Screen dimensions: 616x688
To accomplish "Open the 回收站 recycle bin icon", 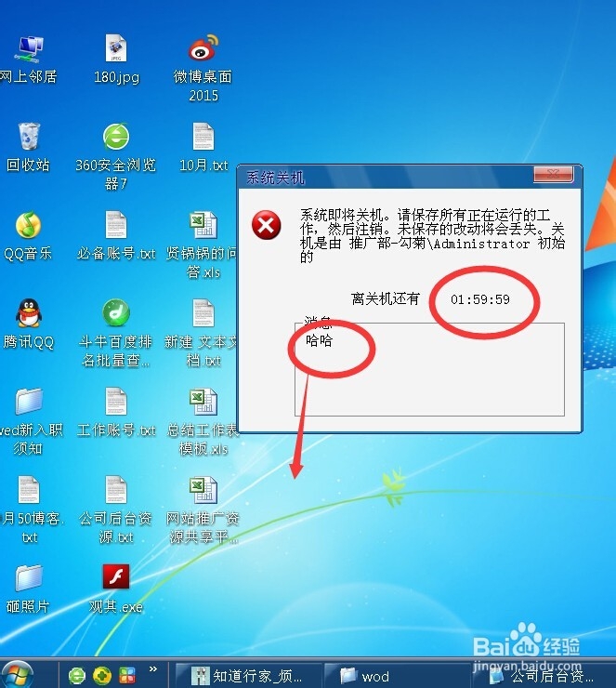I will tap(29, 137).
